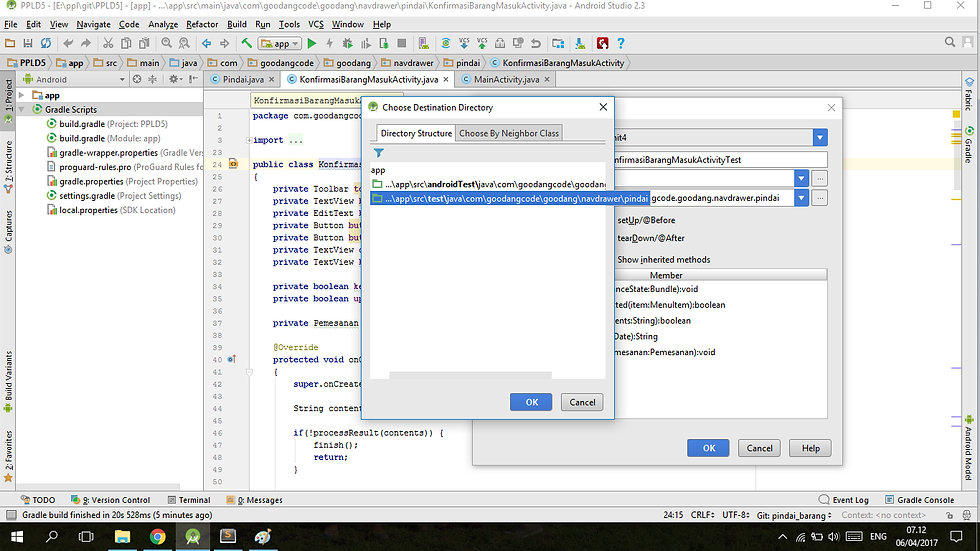Click the project panel settings gear

click(174, 79)
